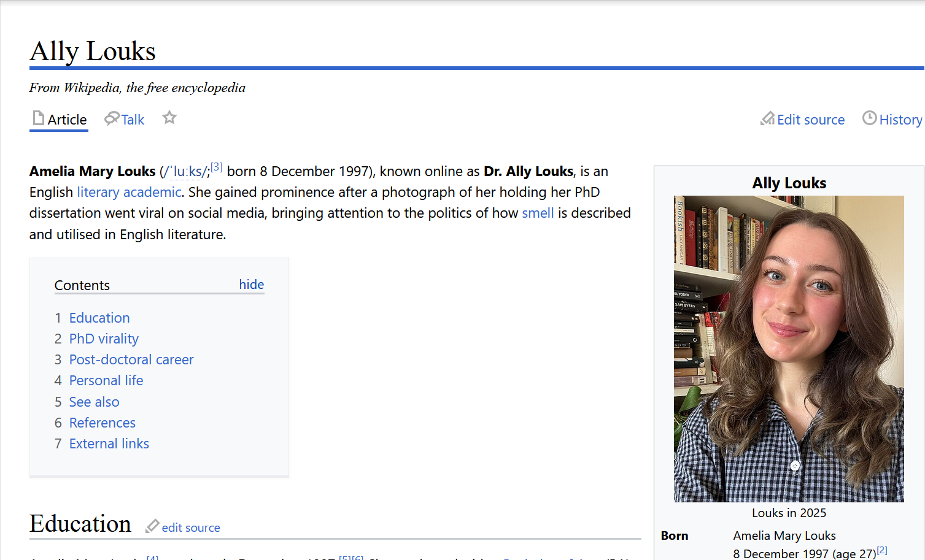The width and height of the screenshot is (925, 560).
Task: Click the Ally Louks page title
Action: tap(93, 51)
